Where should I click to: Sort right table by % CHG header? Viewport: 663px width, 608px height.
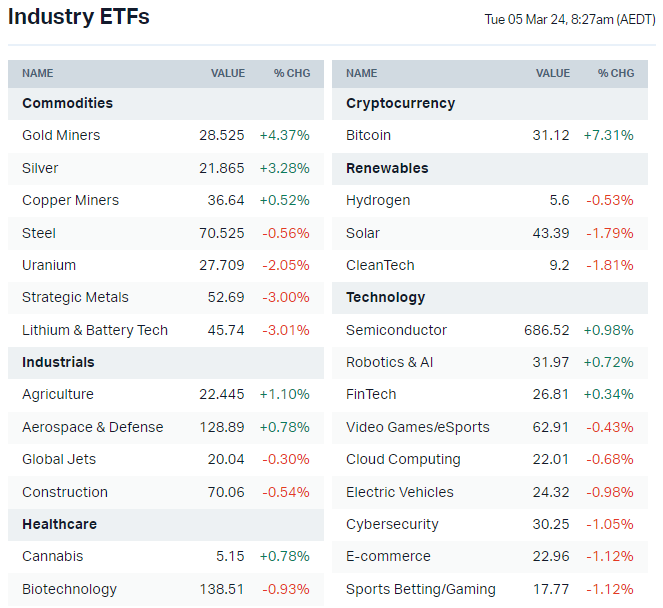tap(616, 73)
